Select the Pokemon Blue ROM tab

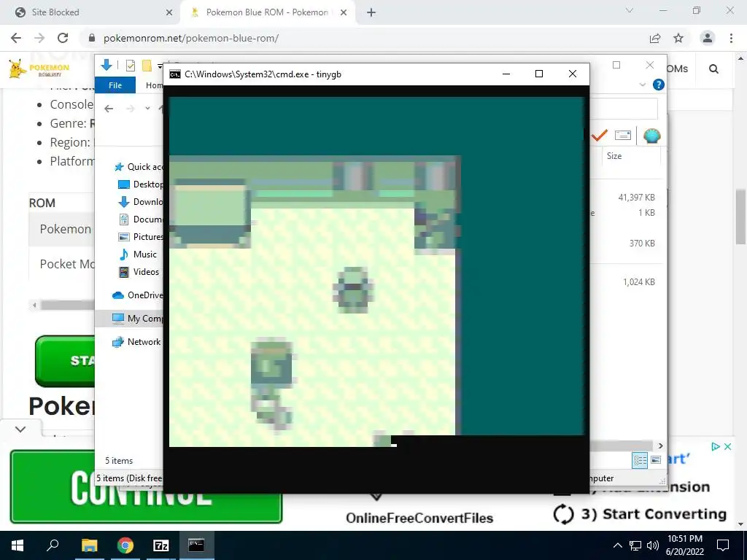[266, 12]
